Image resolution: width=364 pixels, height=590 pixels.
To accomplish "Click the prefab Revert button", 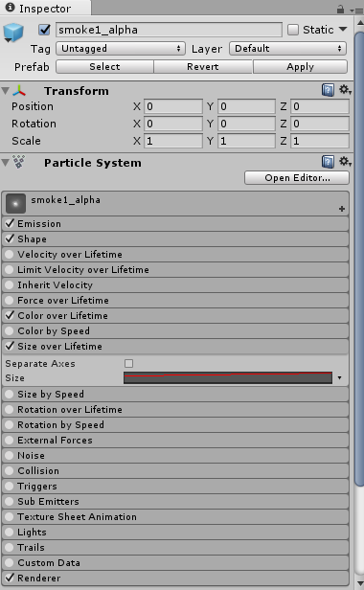I will [x=203, y=67].
